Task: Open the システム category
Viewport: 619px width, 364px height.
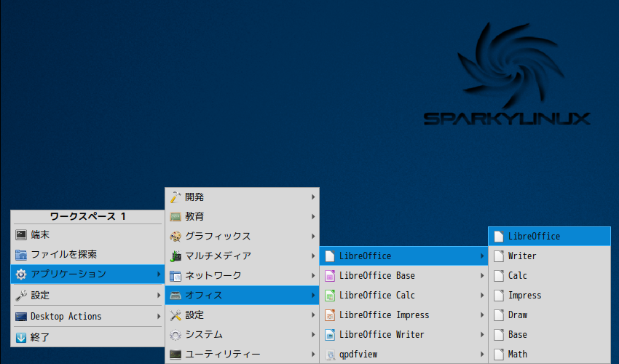Action: [x=242, y=335]
